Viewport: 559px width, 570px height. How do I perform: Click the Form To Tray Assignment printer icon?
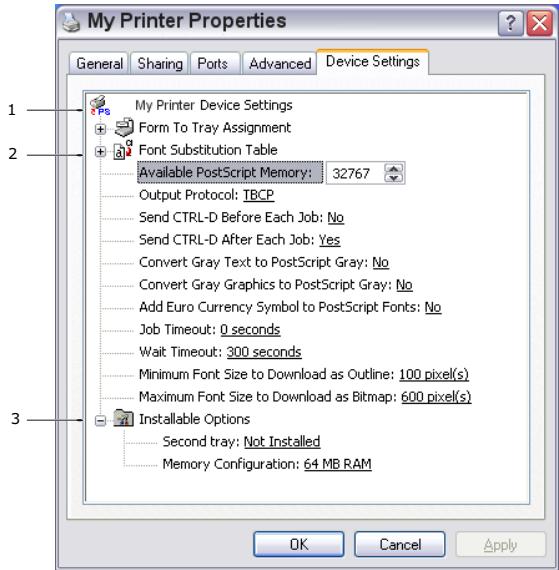click(x=124, y=128)
